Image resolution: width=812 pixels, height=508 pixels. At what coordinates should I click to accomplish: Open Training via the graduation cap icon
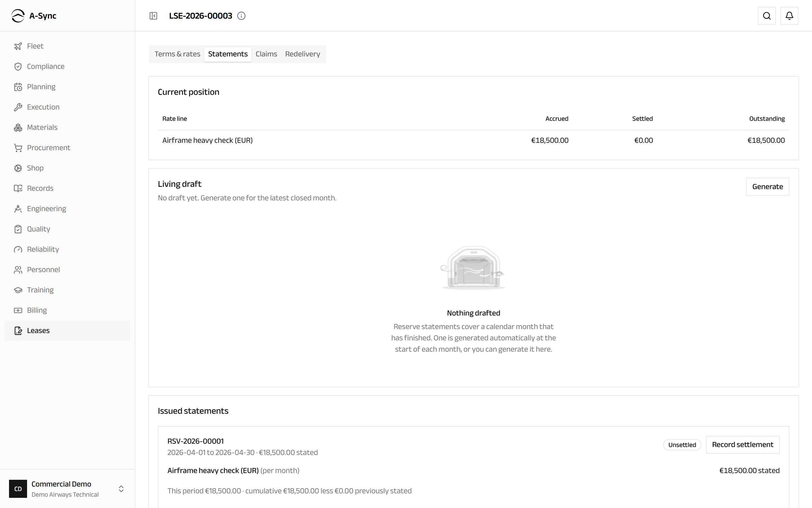click(18, 290)
